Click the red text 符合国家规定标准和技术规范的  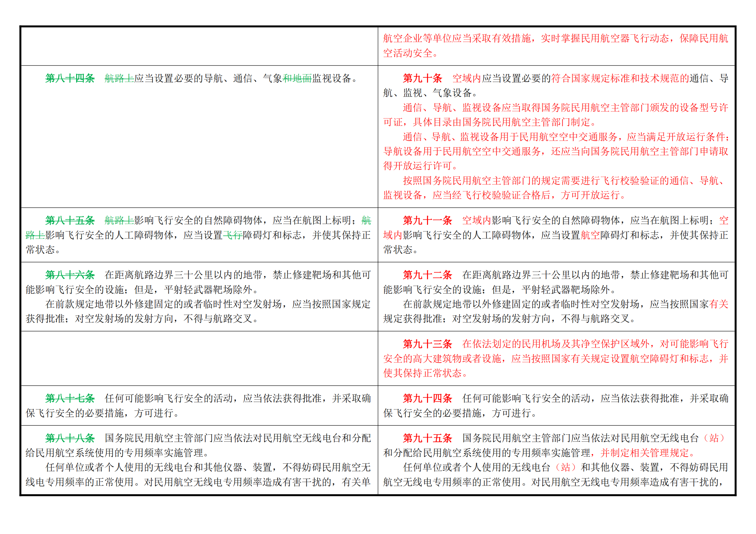pyautogui.click(x=620, y=78)
